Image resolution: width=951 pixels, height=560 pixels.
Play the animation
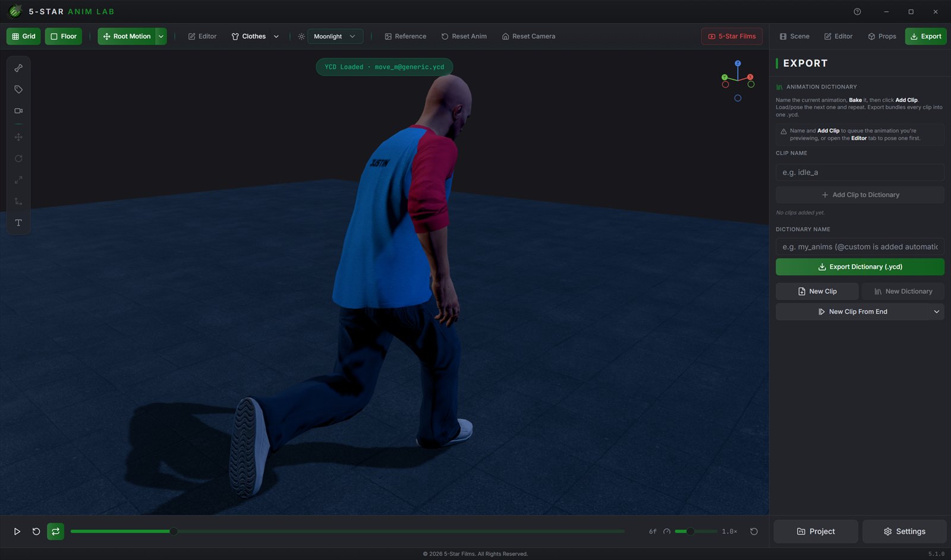point(17,531)
